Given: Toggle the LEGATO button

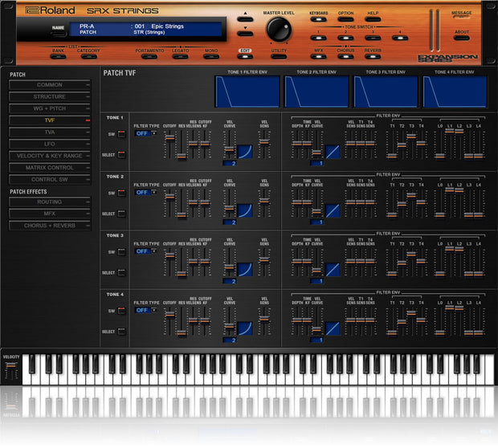Looking at the screenshot, I should (180, 57).
